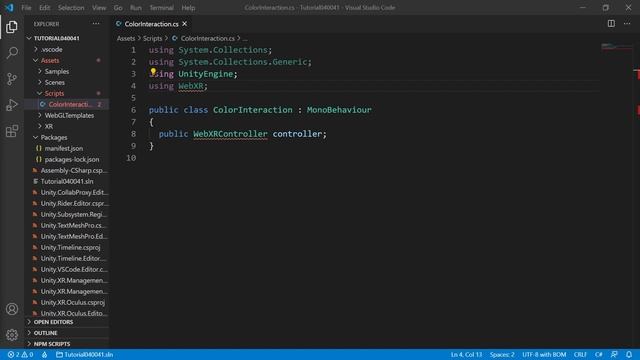Viewport: 640px width, 360px height.
Task: Open the Source Control view
Action: [x=12, y=79]
